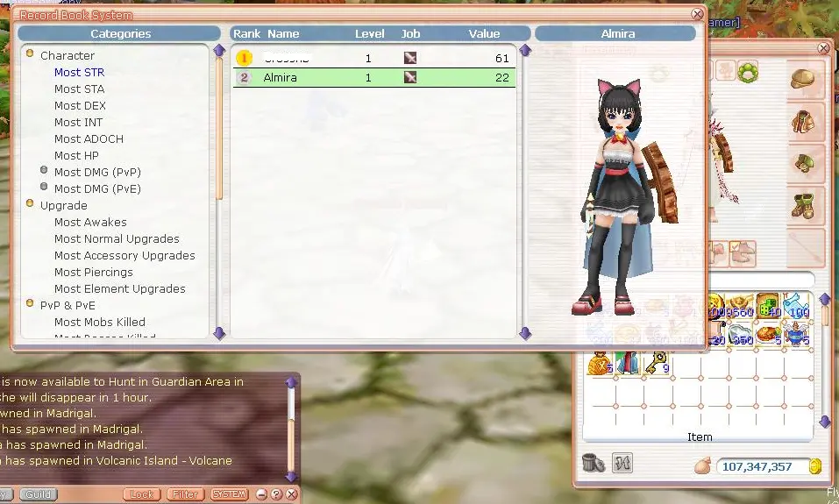Select the dice item with count 40
This screenshot has width=839, height=504.
pos(768,306)
